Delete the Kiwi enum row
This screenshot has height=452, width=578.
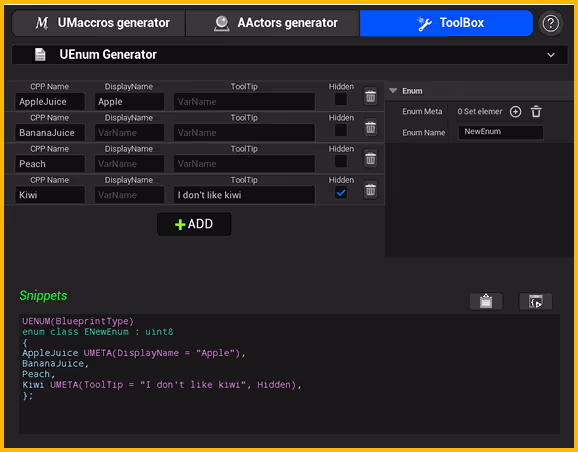(370, 190)
